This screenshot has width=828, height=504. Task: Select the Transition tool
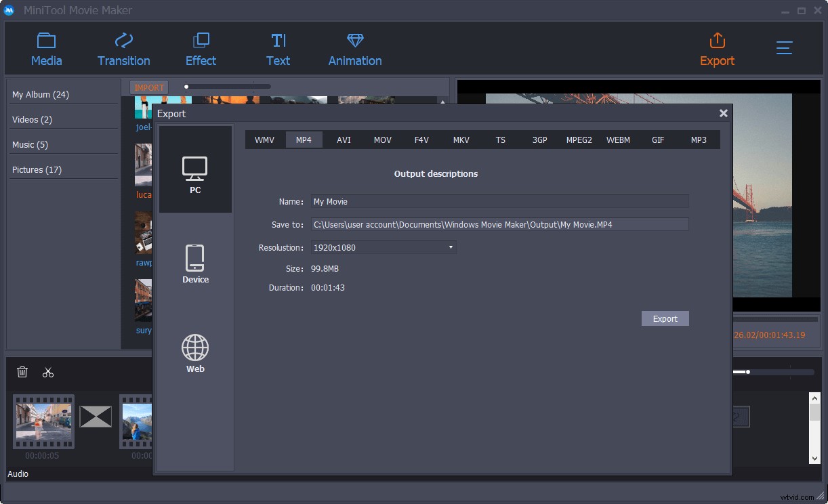pos(123,47)
